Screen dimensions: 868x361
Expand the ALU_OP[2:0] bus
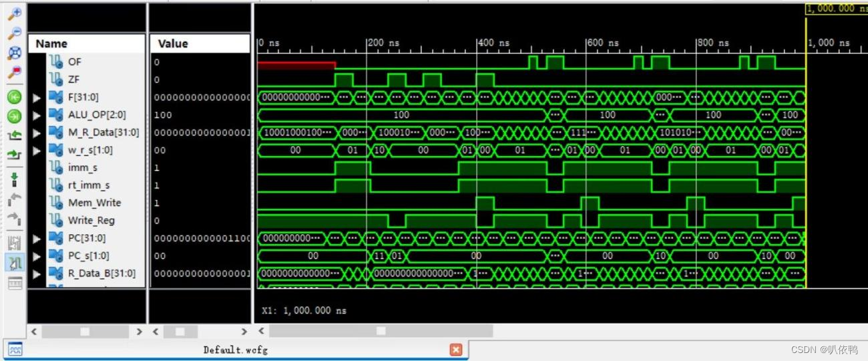point(37,115)
